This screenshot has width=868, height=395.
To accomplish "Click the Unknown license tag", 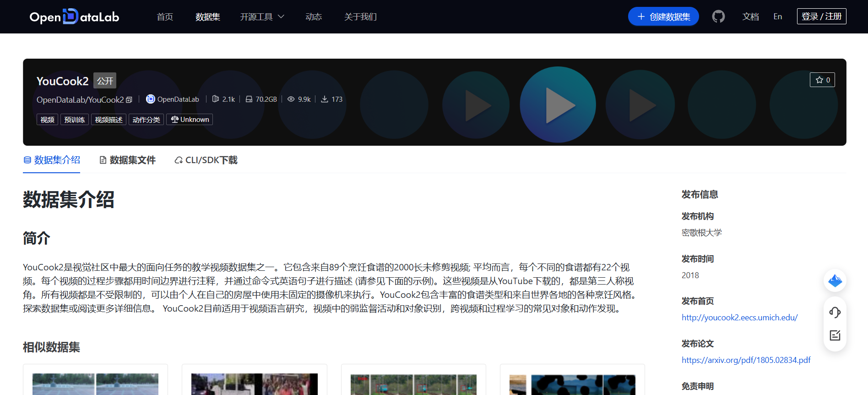I will 190,120.
